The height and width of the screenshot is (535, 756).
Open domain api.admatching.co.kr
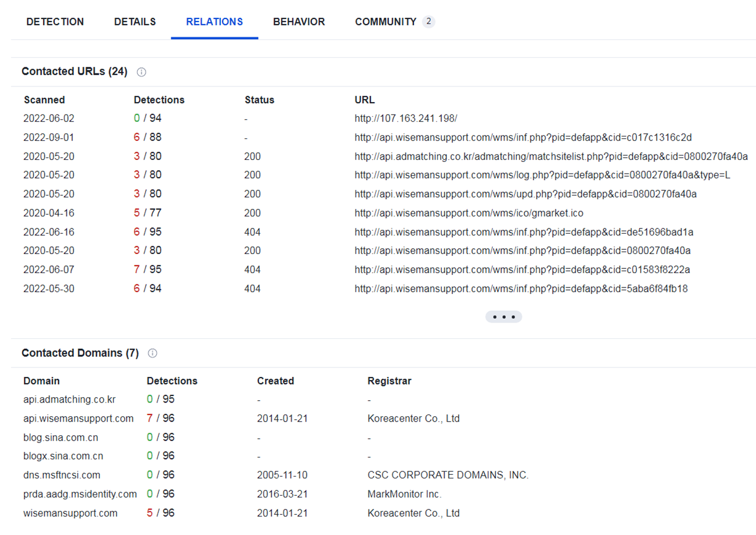pyautogui.click(x=69, y=400)
